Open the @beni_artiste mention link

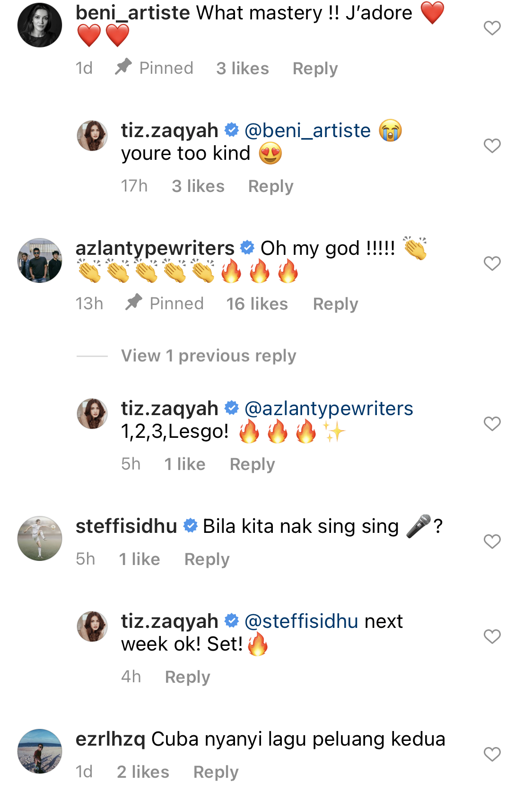[x=307, y=130]
